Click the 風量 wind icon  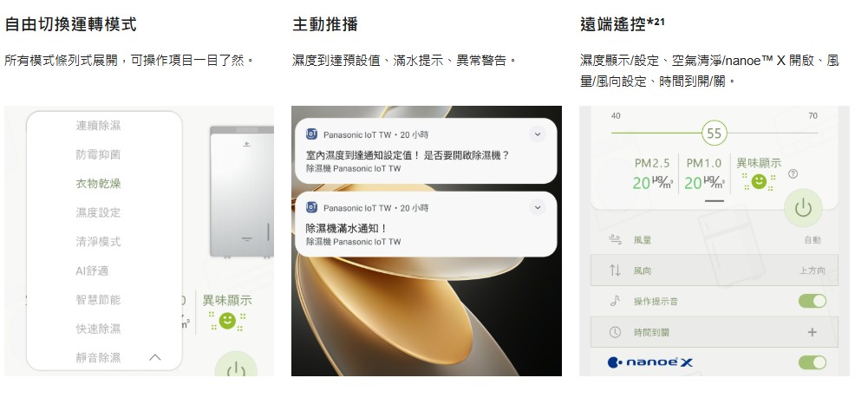click(x=615, y=239)
